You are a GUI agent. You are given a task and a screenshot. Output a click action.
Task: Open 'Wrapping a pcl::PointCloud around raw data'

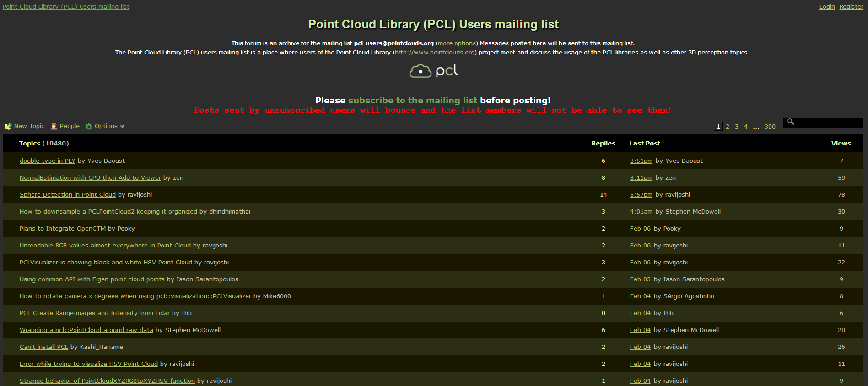point(86,330)
